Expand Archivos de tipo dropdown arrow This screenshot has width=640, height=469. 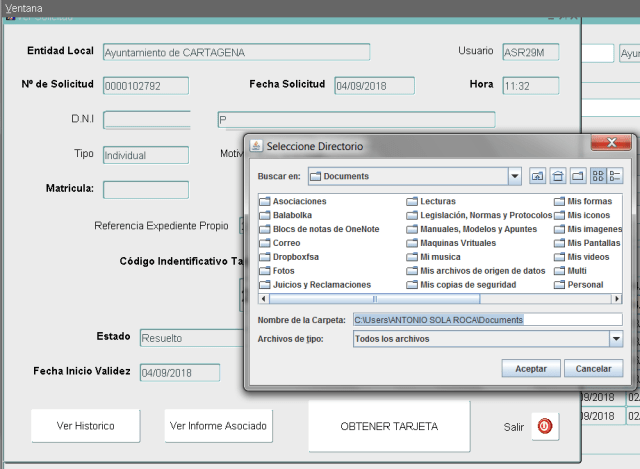pyautogui.click(x=616, y=339)
